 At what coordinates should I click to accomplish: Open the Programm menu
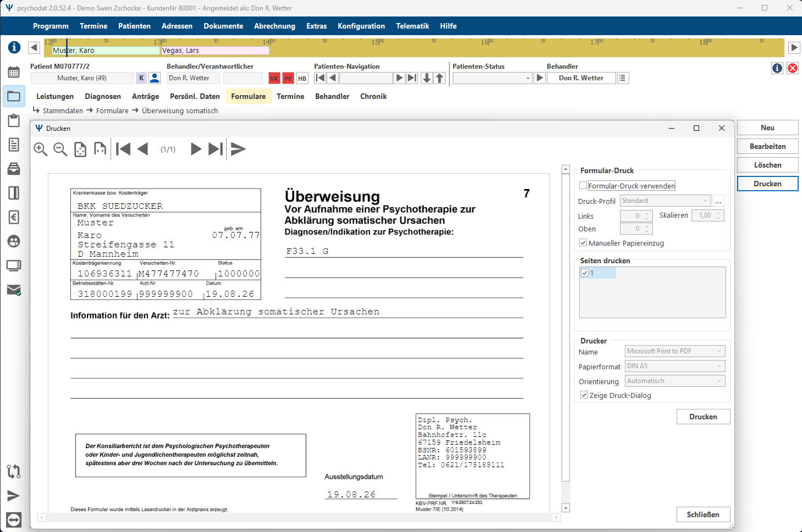click(x=51, y=26)
